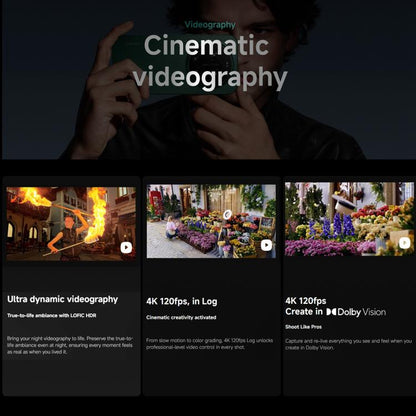This screenshot has width=416, height=416.
Task: Click Cinematic creativity activated subtitle
Action: click(x=181, y=317)
